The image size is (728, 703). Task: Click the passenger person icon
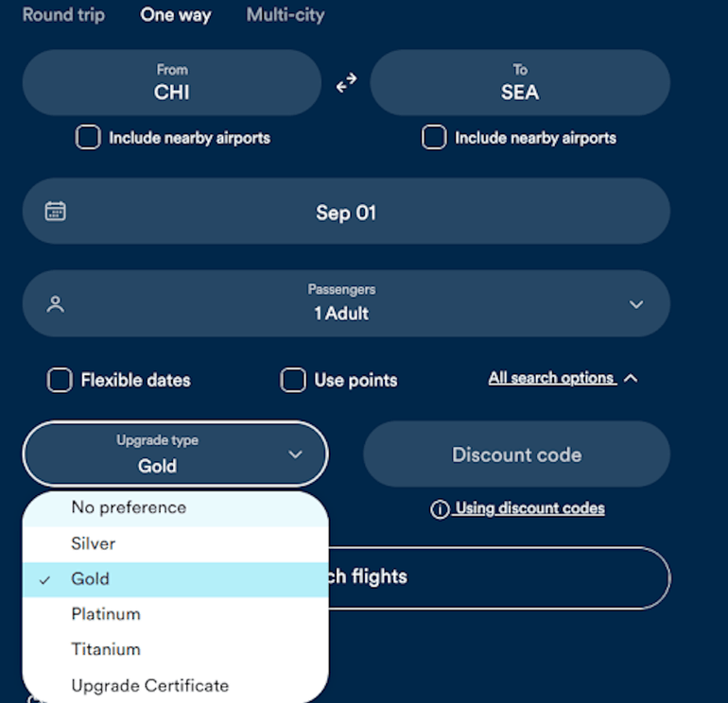[56, 304]
